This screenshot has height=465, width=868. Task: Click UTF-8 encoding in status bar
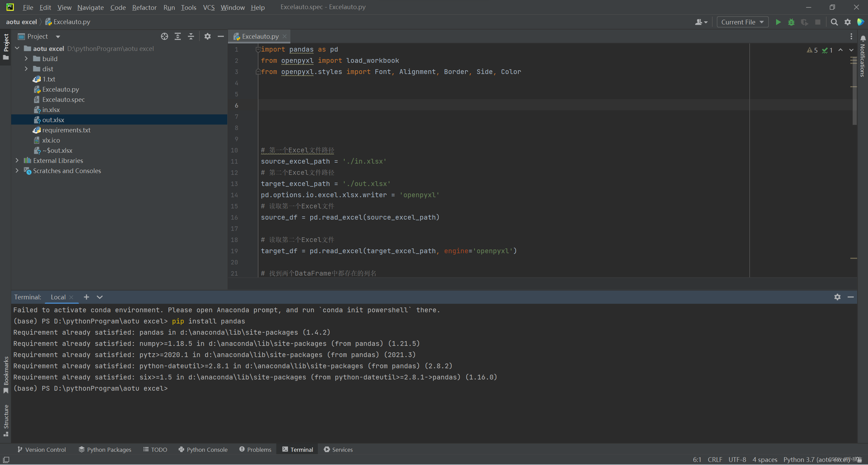(737, 460)
